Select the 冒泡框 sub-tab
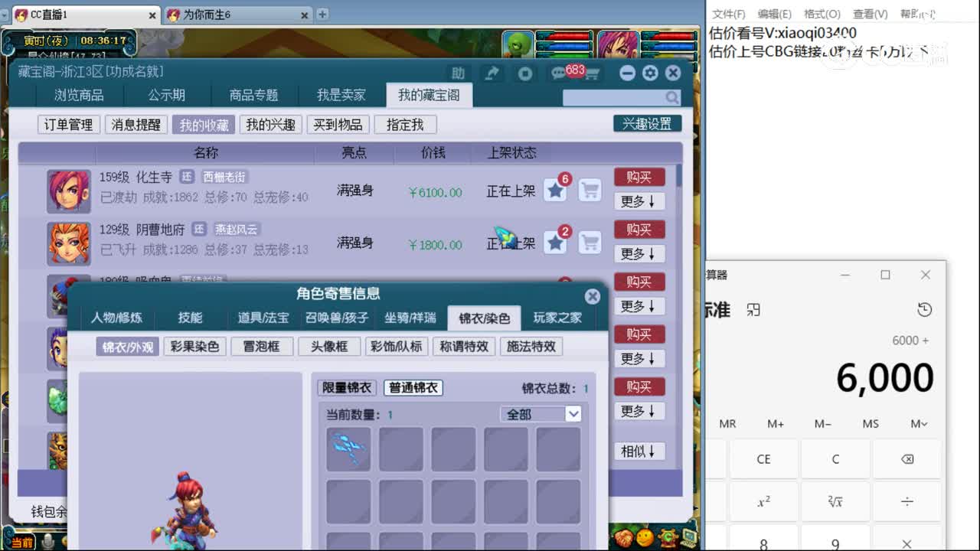 coord(261,347)
